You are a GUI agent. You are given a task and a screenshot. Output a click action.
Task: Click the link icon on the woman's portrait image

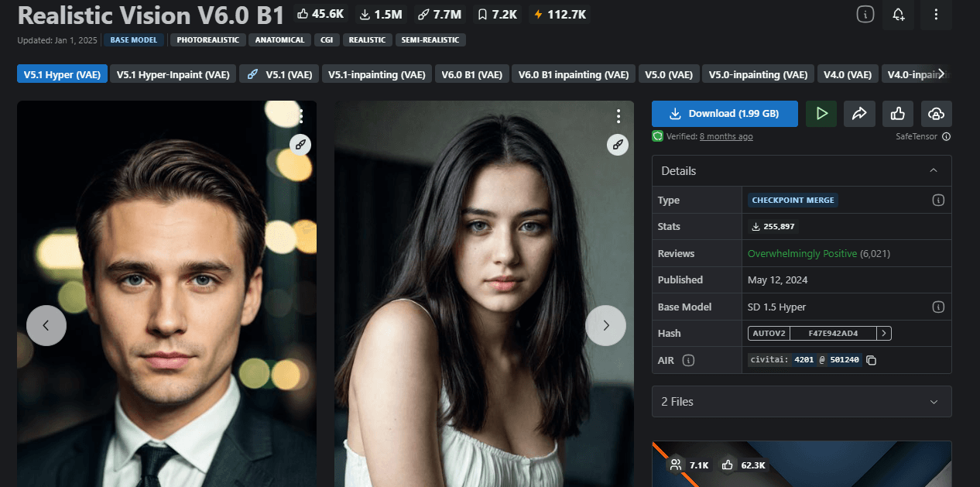pos(617,144)
